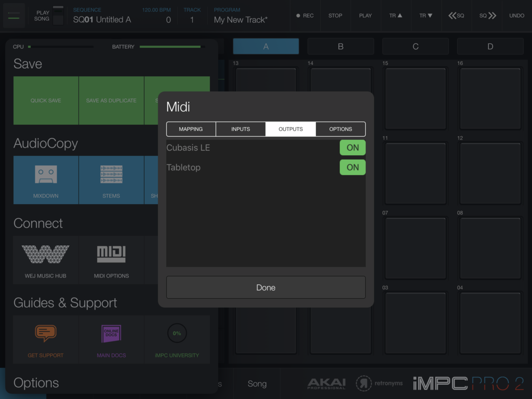Tap drum pad 12
Image resolution: width=532 pixels, height=399 pixels.
(490, 174)
